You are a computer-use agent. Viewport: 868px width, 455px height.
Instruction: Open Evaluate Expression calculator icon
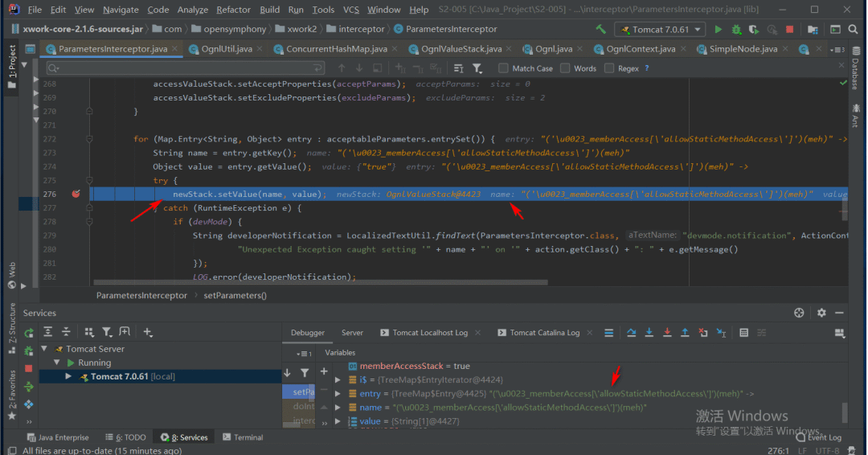click(x=744, y=333)
